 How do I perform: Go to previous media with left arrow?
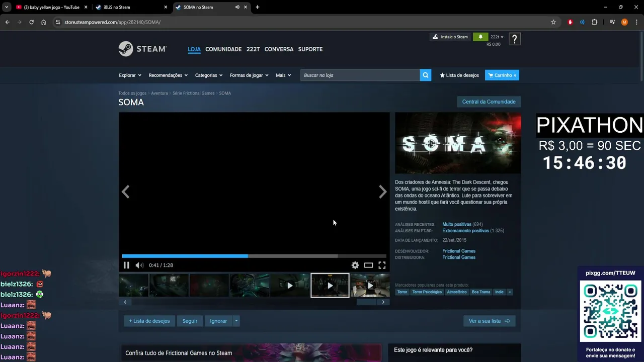pyautogui.click(x=125, y=192)
